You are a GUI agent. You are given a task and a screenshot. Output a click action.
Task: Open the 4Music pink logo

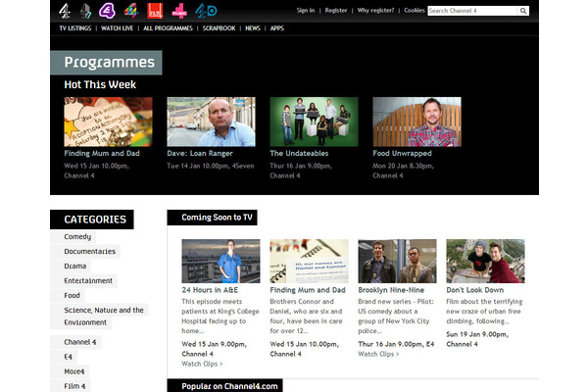click(x=179, y=11)
